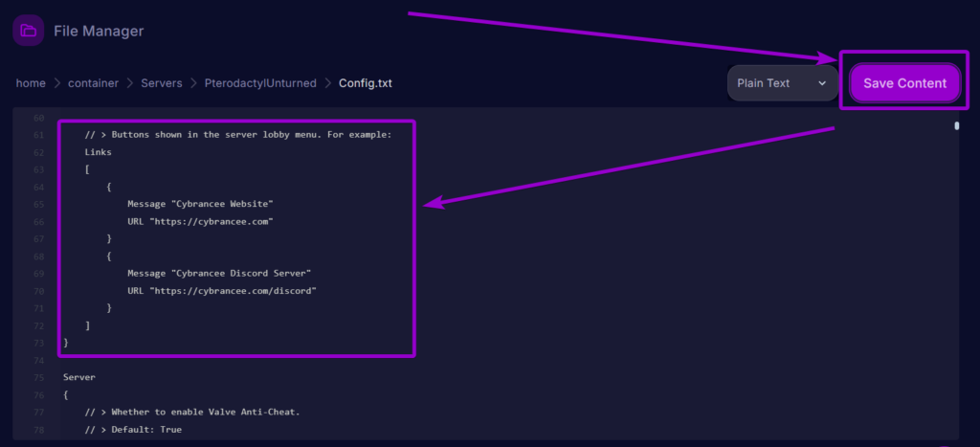Click the closing brace on line 73
The height and width of the screenshot is (447, 980).
(x=66, y=343)
